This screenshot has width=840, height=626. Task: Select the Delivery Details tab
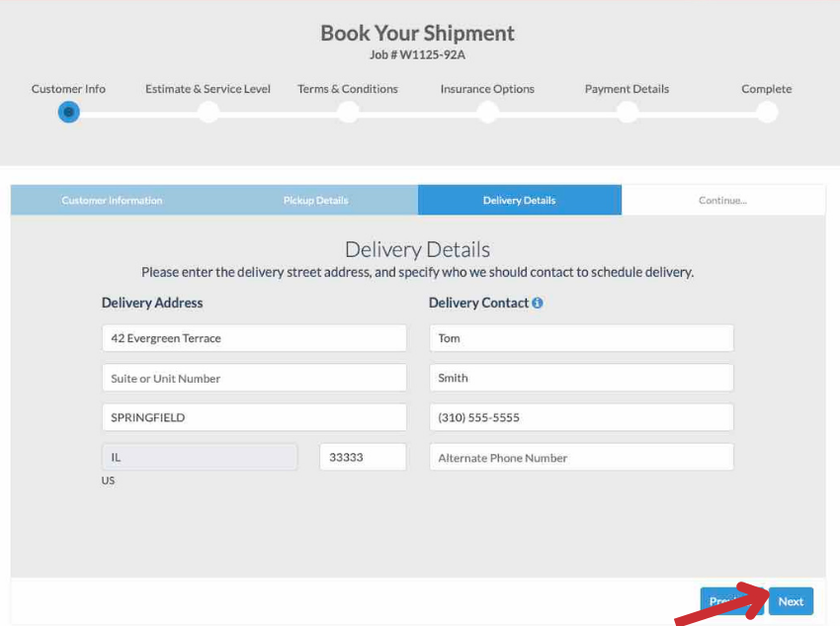519,200
